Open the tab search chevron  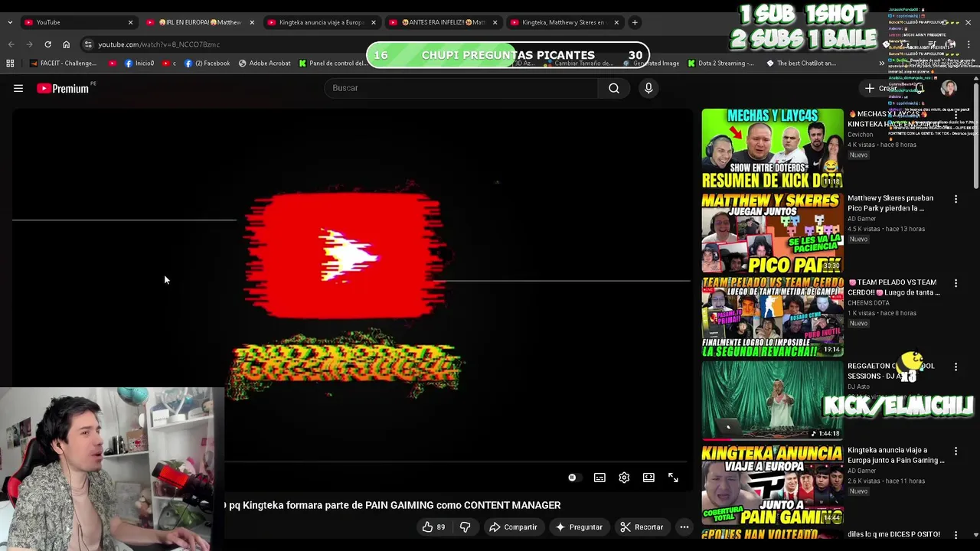[x=9, y=22]
